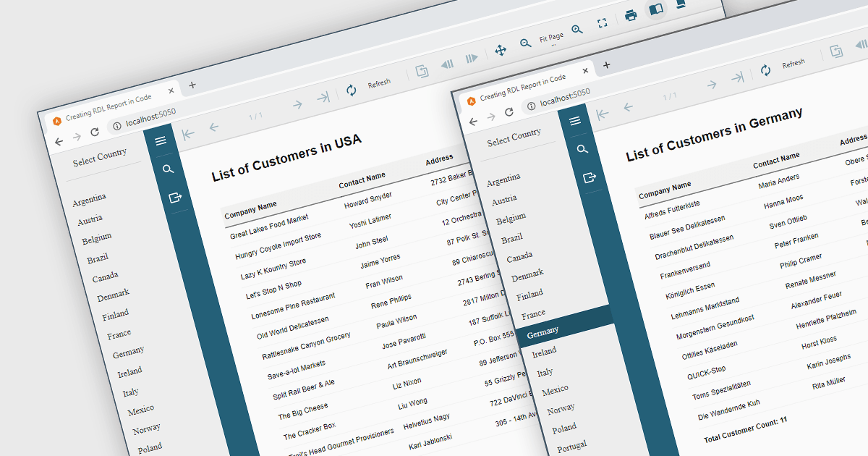This screenshot has height=456, width=868.
Task: Go to previous page in USA window
Action: pyautogui.click(x=213, y=127)
